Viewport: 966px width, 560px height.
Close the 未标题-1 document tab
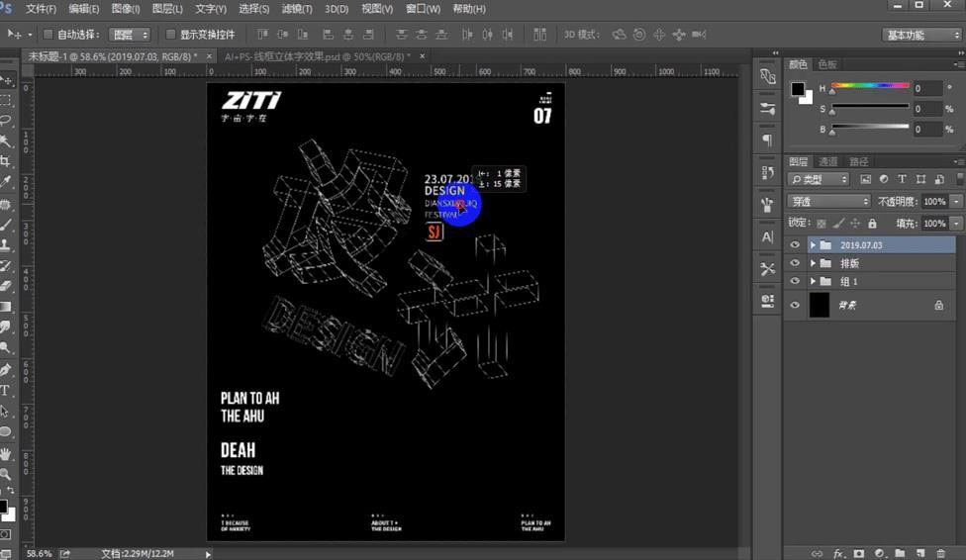click(209, 56)
